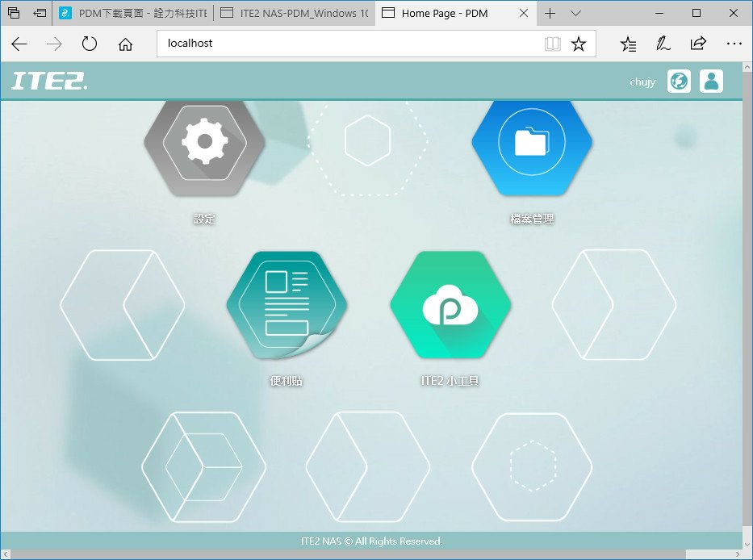Switch to the ITE2 NAS-PDM_Windows tab
Image resolution: width=753 pixels, height=560 pixels.
[x=295, y=13]
